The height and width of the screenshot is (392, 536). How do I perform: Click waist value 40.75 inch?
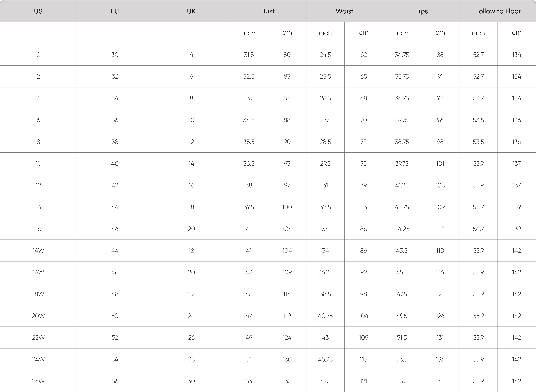325,316
